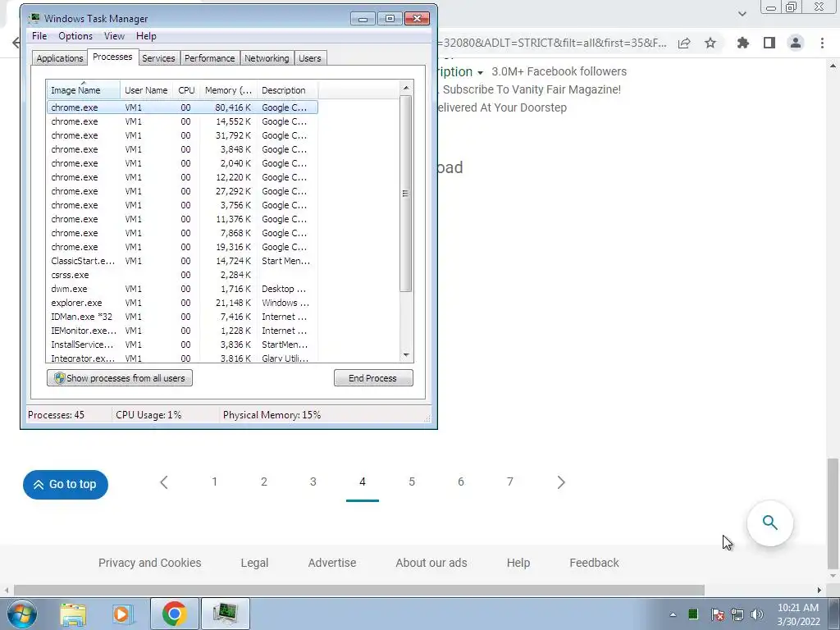The height and width of the screenshot is (630, 840).
Task: Switch to Applications tab
Action: pos(59,58)
